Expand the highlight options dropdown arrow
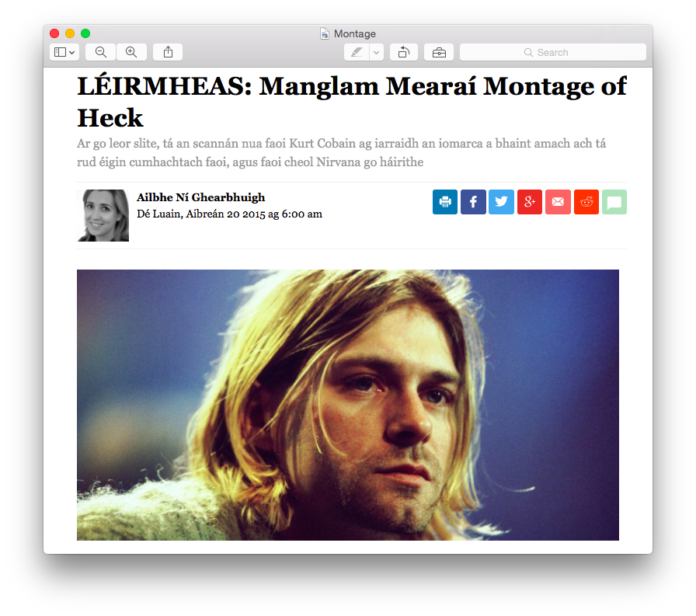Image resolution: width=696 pixels, height=616 pixels. coord(377,52)
